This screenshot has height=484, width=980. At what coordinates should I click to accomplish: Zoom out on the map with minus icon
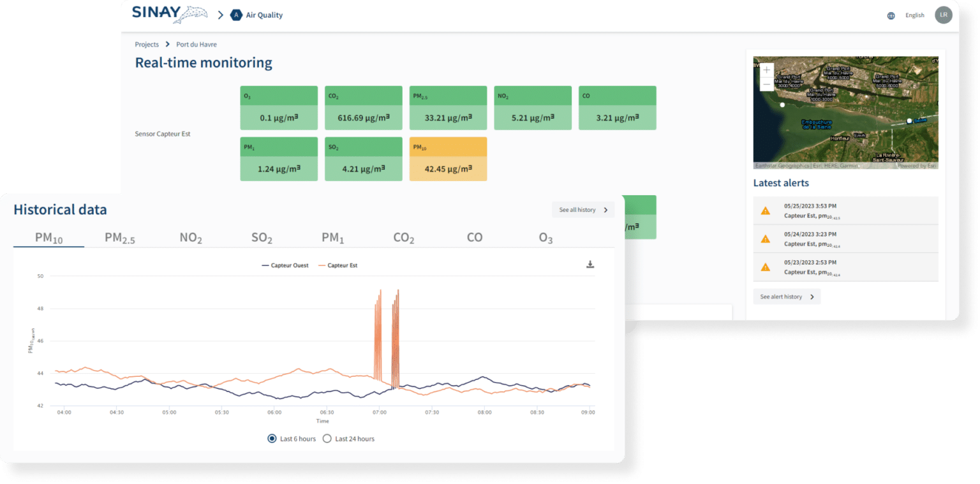[766, 83]
